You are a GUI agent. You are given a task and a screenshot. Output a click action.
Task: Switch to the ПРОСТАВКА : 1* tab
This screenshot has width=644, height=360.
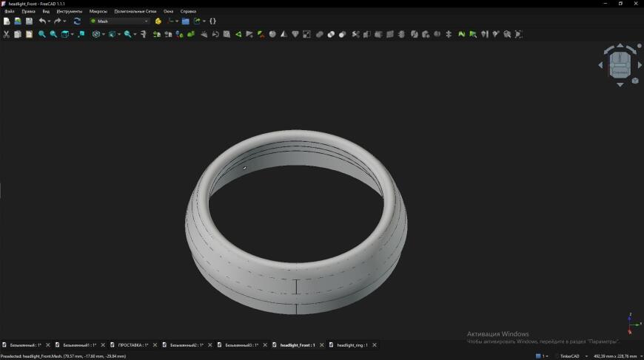pos(133,345)
